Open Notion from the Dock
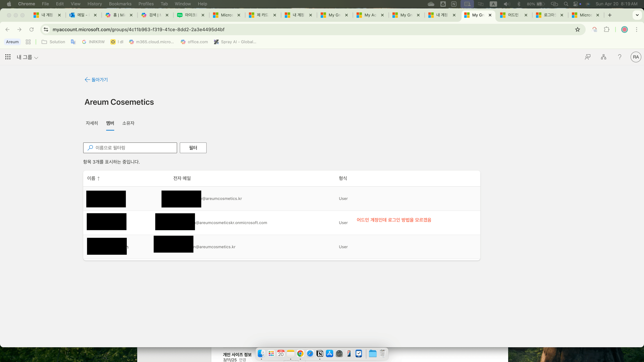 pos(320,353)
